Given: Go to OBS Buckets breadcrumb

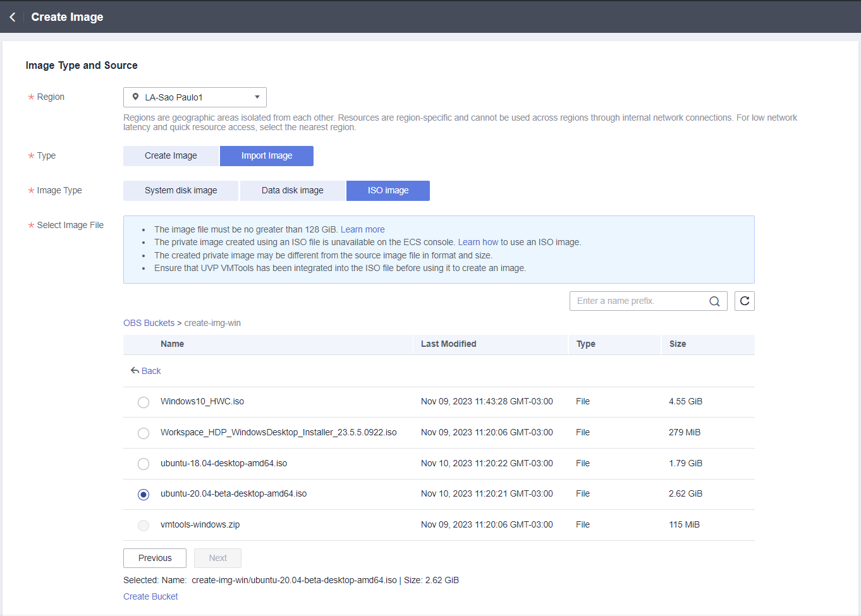Looking at the screenshot, I should [149, 323].
